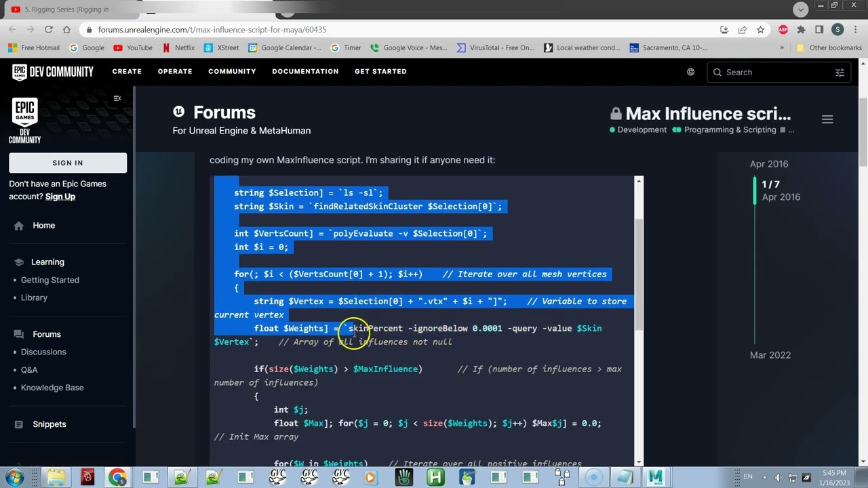
Task: Open the Programming & Scripting category tag
Action: [724, 129]
